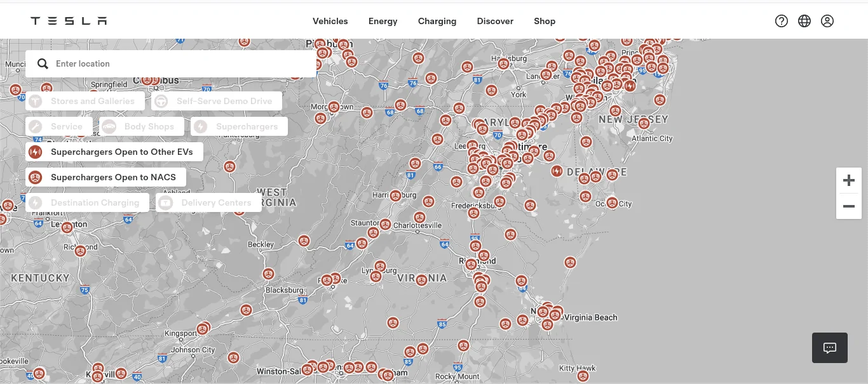Select the charger pin at Lynchburg
The width and height of the screenshot is (868, 384).
380,267
